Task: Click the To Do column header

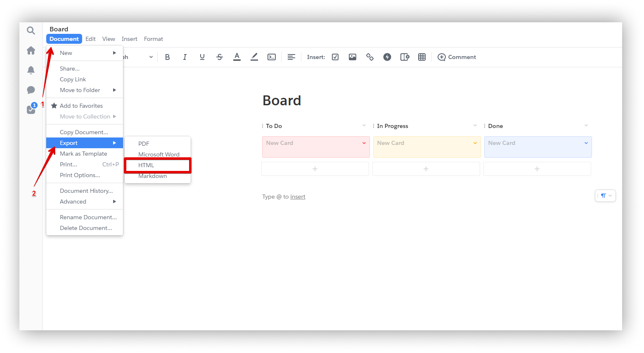Action: 274,126
